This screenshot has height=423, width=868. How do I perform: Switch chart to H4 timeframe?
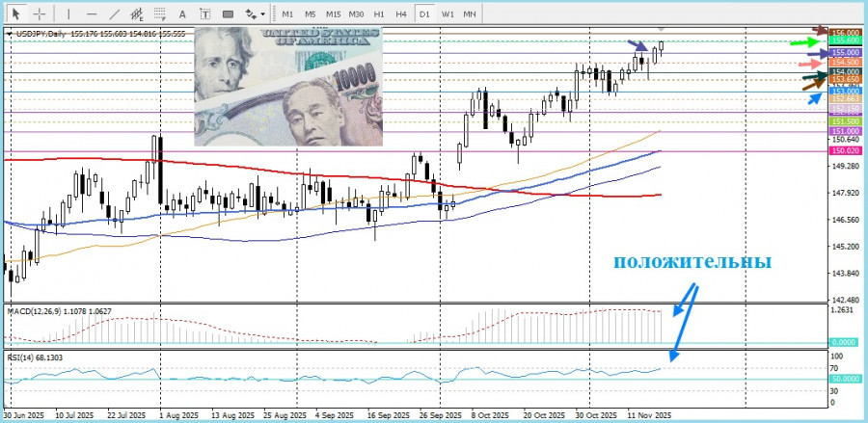click(401, 14)
